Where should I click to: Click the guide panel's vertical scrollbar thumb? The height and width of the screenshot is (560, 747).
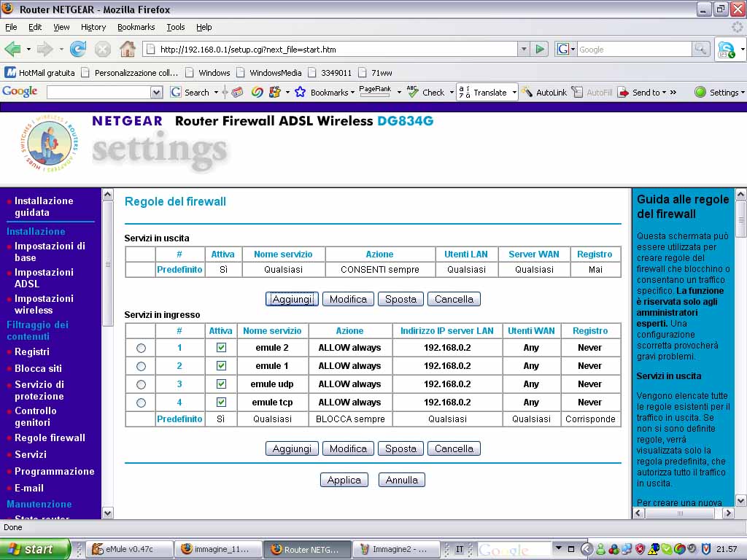[741, 219]
